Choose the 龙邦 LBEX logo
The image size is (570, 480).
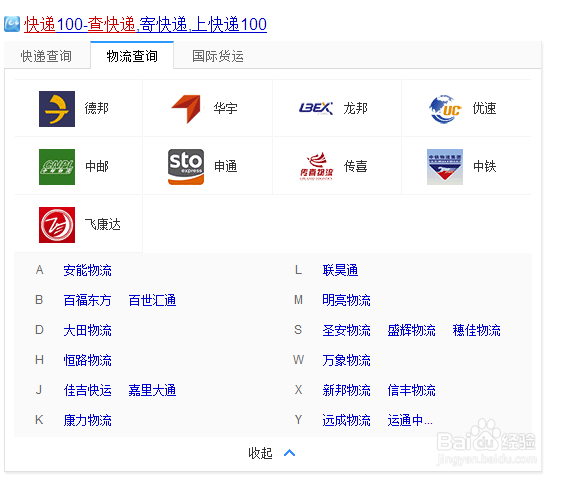316,108
